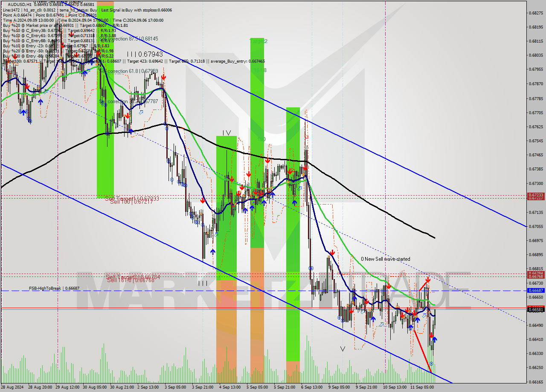546x392 pixels.
Task: Click the 0.67135 price scale value
Action: [536, 212]
